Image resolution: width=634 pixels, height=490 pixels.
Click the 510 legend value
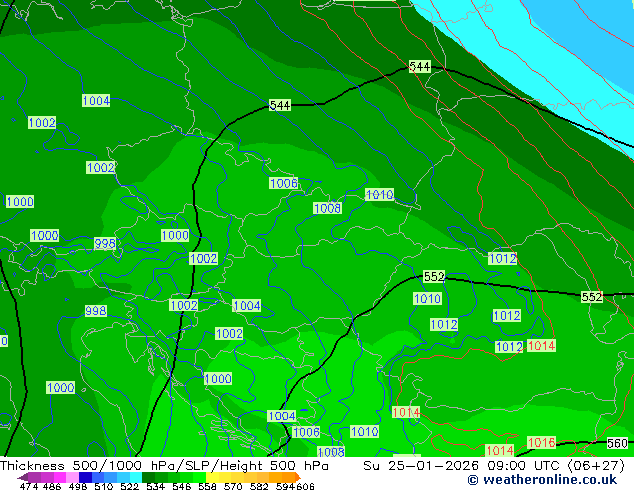pyautogui.click(x=104, y=486)
